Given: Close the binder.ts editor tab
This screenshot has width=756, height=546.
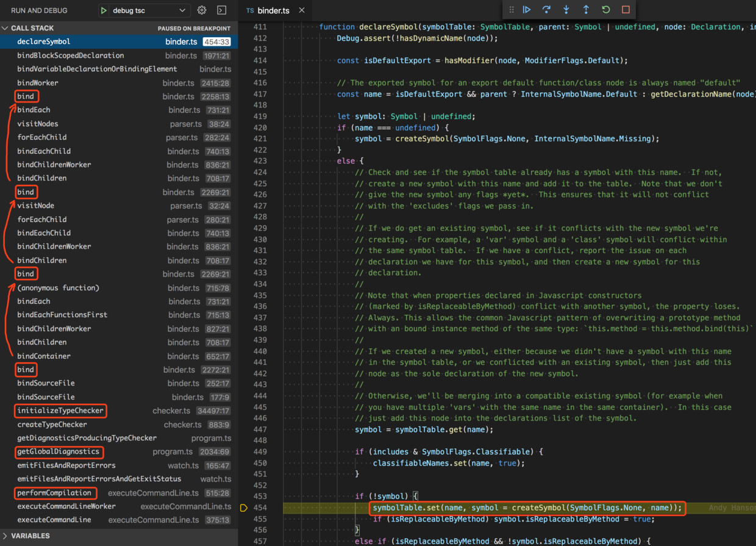Looking at the screenshot, I should coord(302,10).
